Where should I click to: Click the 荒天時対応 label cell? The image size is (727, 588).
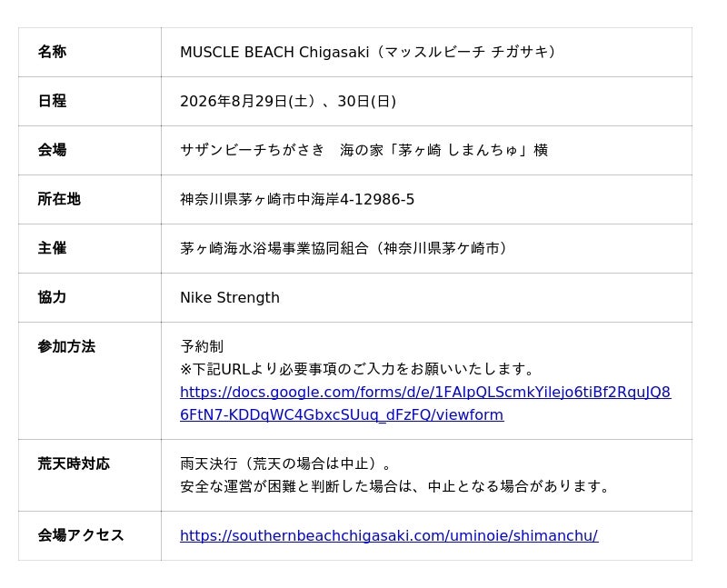point(90,475)
